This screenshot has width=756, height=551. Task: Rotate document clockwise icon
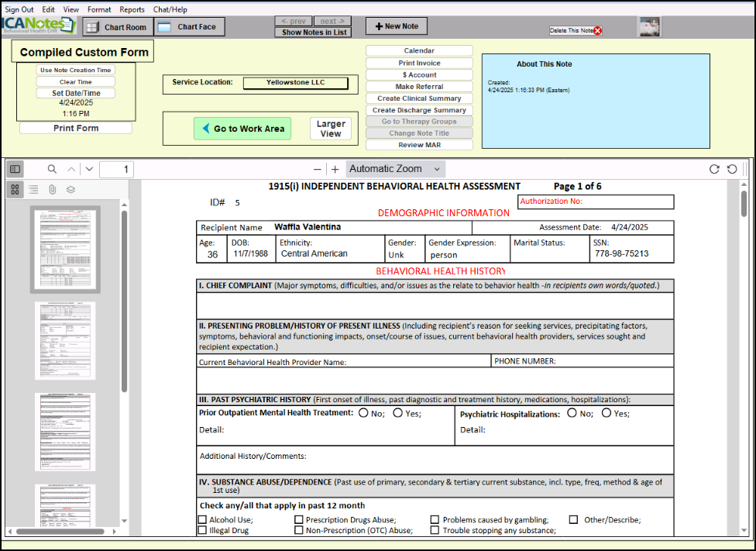(714, 169)
